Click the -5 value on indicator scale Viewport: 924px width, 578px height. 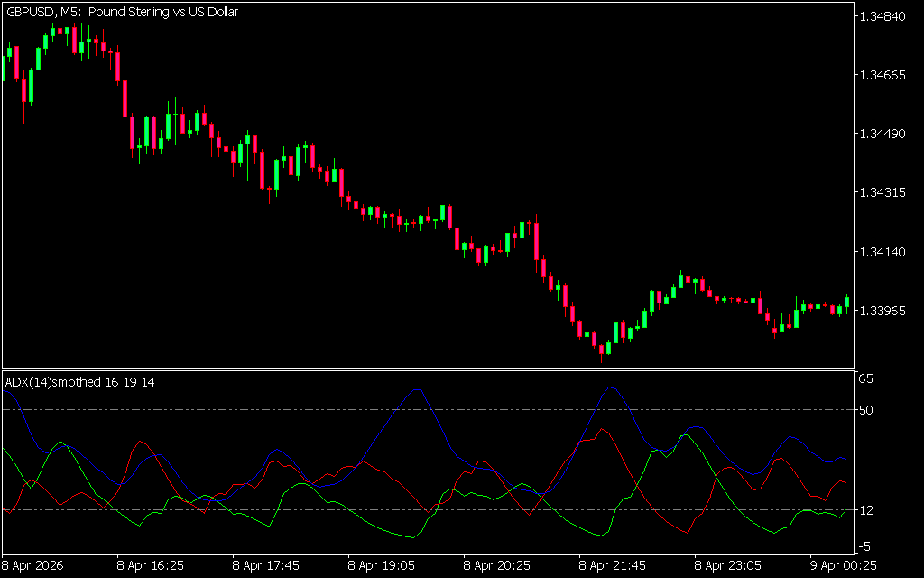(x=866, y=546)
